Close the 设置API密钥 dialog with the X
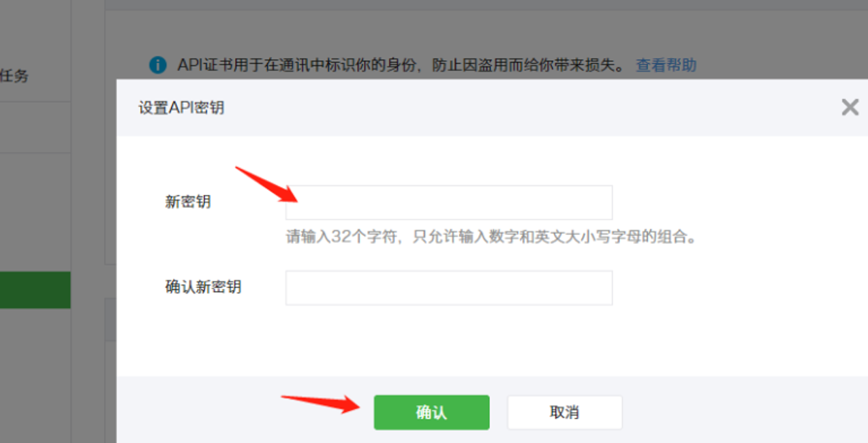The height and width of the screenshot is (443, 868). (x=850, y=107)
